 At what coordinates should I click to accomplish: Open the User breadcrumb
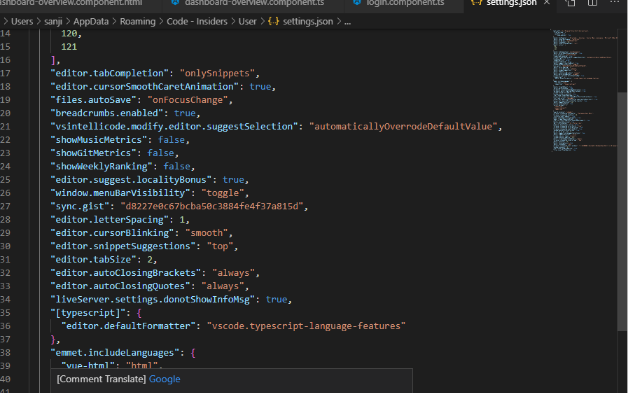pos(247,22)
